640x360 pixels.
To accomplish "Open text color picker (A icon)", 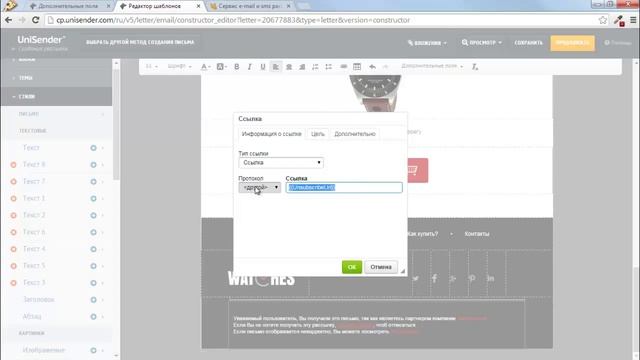I will [x=205, y=67].
